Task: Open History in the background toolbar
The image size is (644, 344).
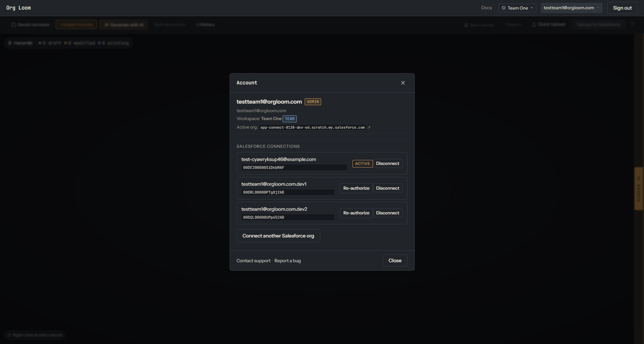Action: (205, 25)
